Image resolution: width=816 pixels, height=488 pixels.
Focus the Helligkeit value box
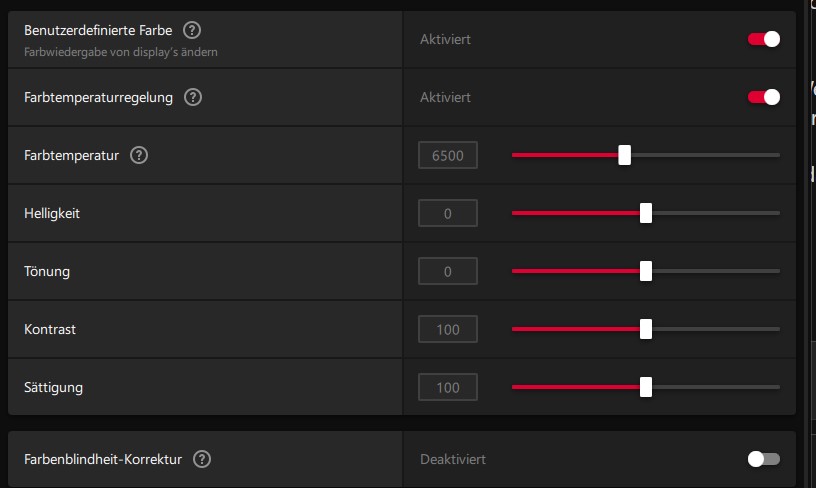click(x=448, y=213)
